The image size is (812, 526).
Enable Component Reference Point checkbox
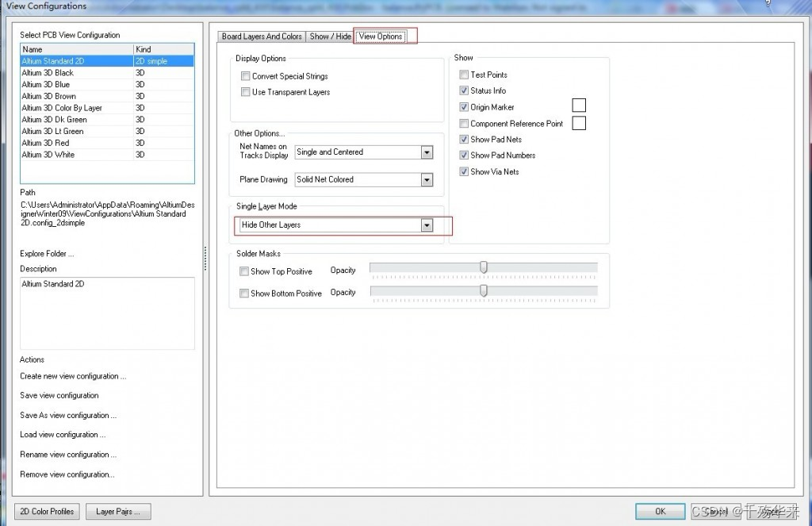click(464, 123)
